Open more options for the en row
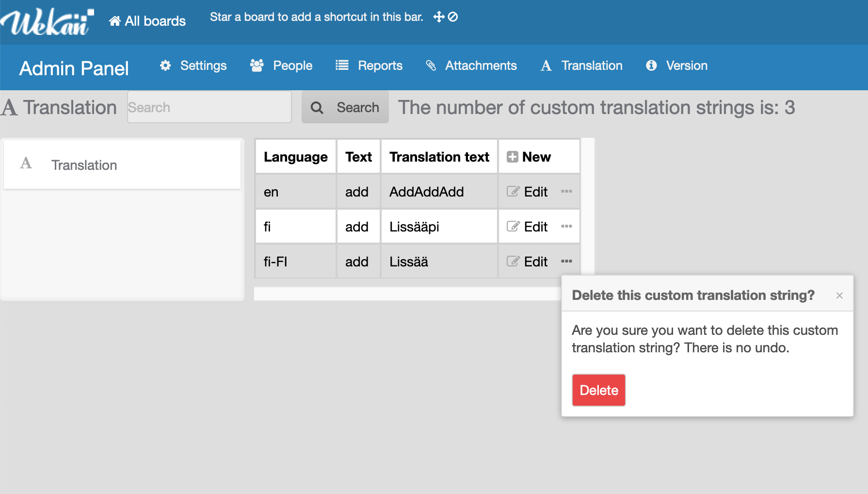This screenshot has width=868, height=494. tap(566, 192)
